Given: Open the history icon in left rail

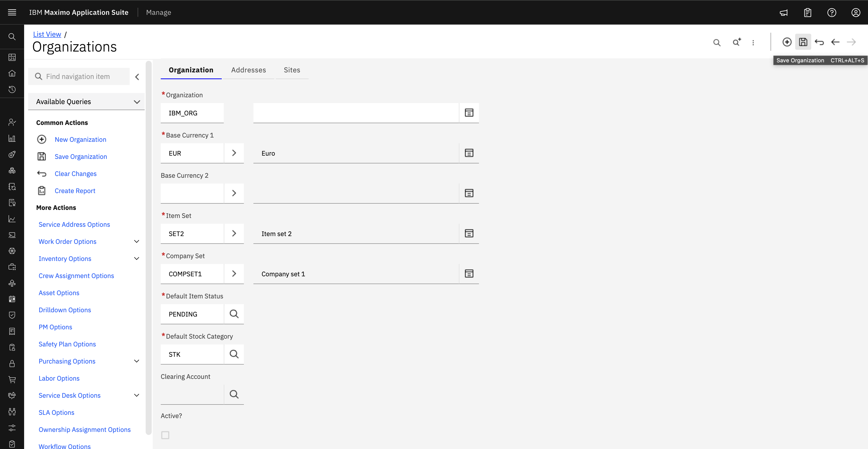Looking at the screenshot, I should tap(12, 89).
